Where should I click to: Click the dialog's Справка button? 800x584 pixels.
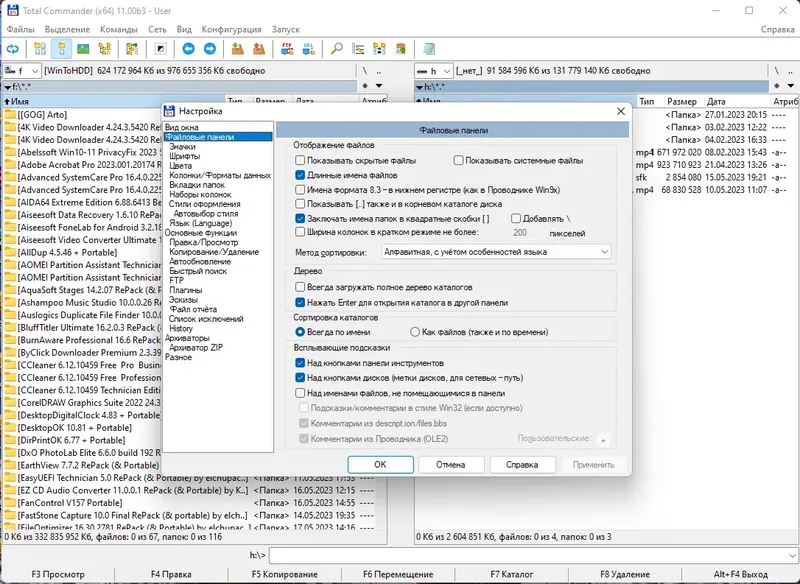[522, 465]
